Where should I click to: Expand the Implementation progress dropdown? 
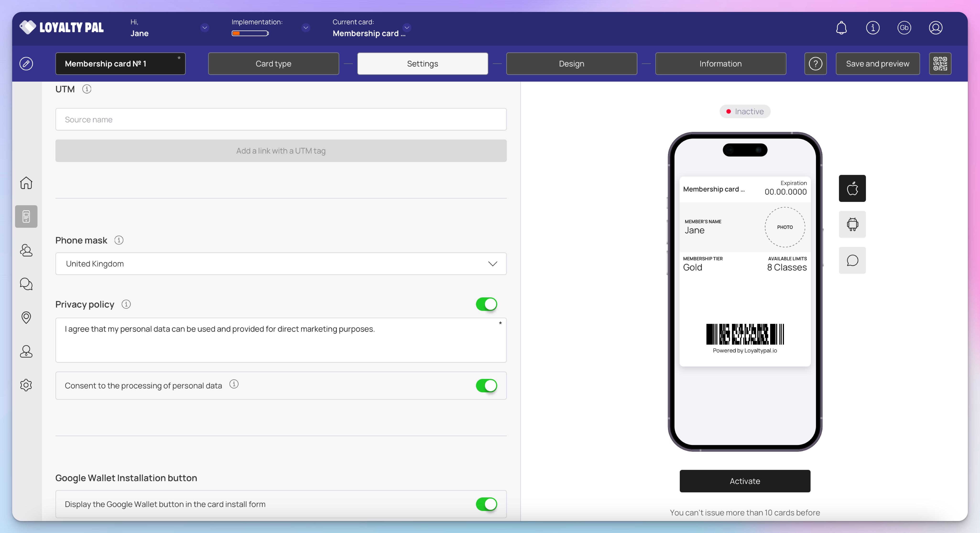pos(305,28)
